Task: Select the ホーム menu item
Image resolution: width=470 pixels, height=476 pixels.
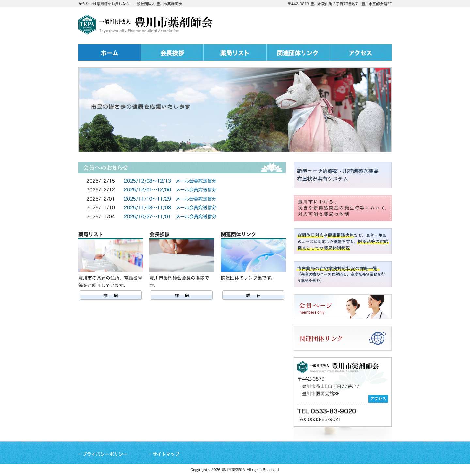Action: tap(109, 53)
